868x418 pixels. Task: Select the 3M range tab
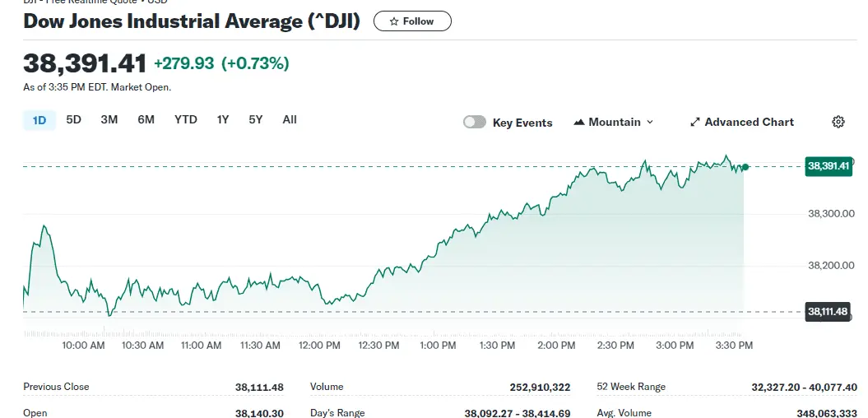[x=109, y=119]
